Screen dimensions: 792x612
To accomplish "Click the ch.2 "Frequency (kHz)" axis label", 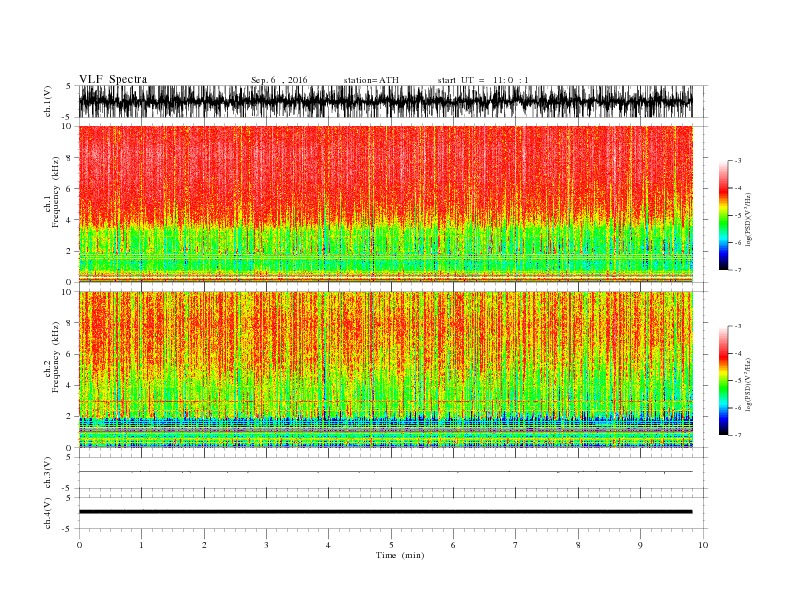I will coord(55,357).
